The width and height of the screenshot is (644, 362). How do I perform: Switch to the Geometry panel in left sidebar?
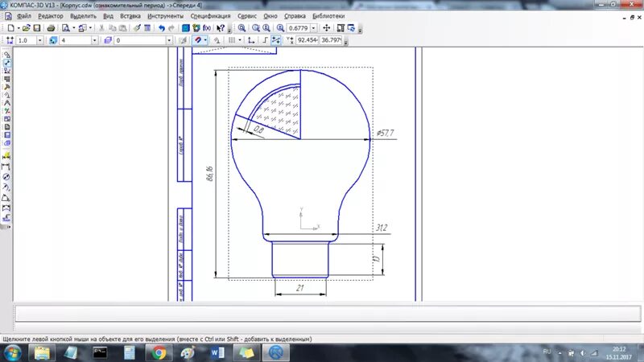tap(7, 55)
